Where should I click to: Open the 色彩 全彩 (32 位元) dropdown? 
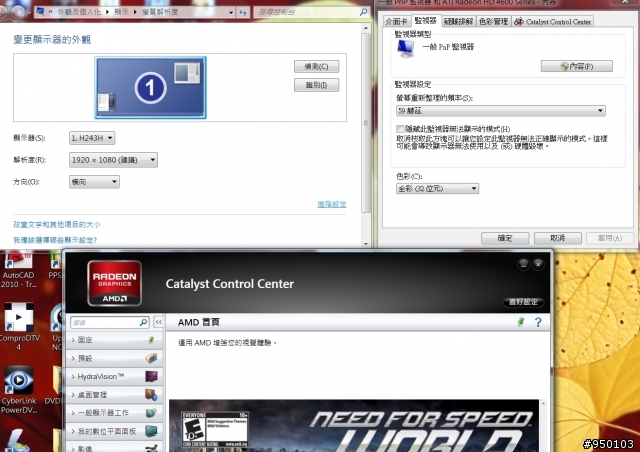437,188
